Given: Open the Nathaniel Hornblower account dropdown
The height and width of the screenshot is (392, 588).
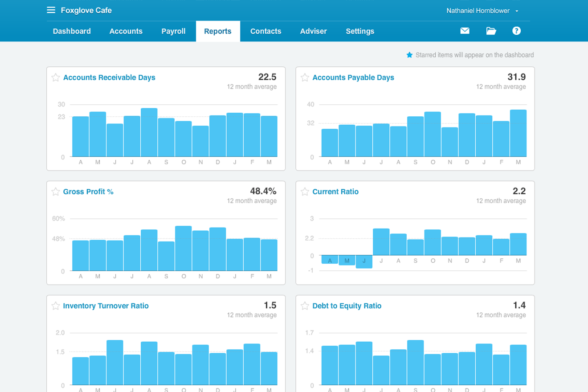Looking at the screenshot, I should (x=478, y=10).
